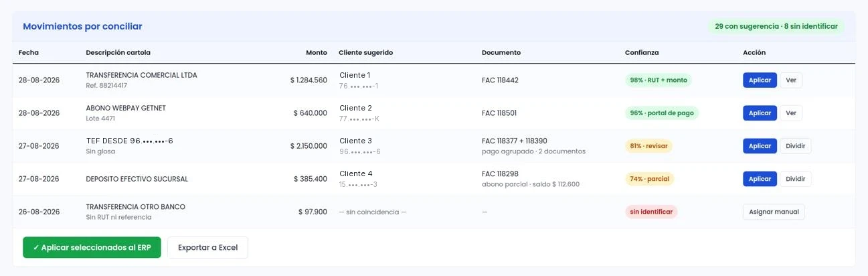Click the masked RUT ending in K
The image size is (868, 276).
coord(359,119)
